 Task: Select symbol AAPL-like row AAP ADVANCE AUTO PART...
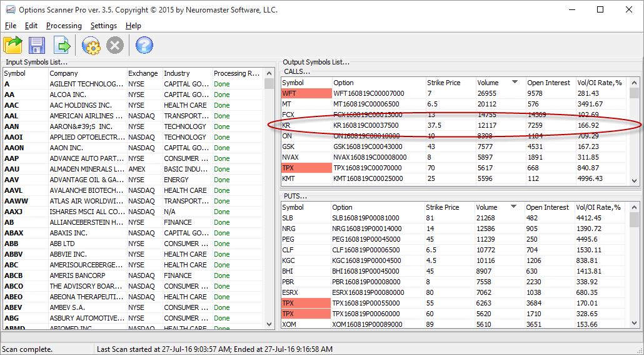pyautogui.click(x=133, y=158)
